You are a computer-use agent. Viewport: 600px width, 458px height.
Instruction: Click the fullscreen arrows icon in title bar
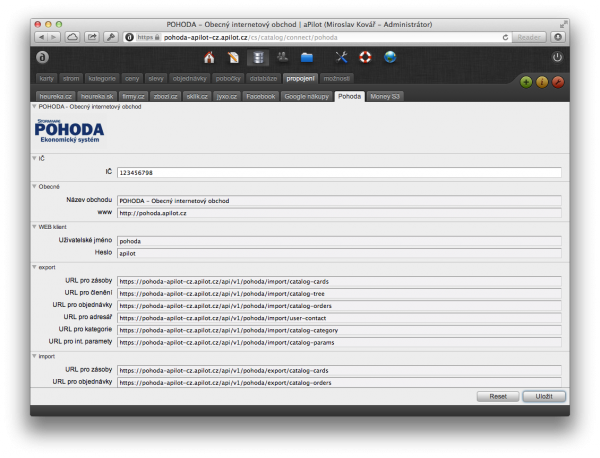[x=563, y=25]
